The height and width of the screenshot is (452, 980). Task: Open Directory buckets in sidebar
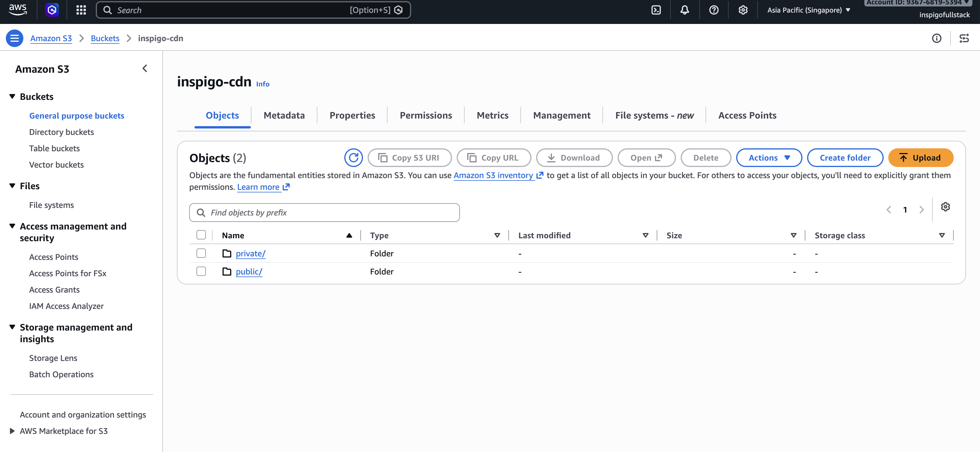(62, 132)
